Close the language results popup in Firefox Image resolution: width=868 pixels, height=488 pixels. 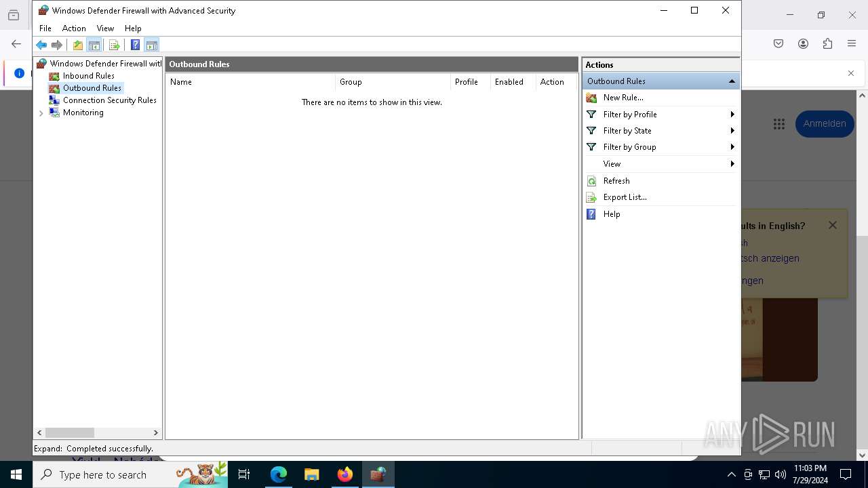(833, 225)
